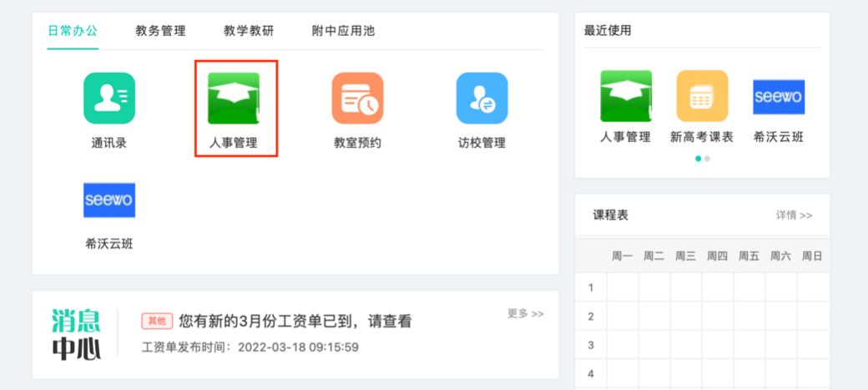
Task: Switch to the 日常办公 tab
Action: [73, 31]
